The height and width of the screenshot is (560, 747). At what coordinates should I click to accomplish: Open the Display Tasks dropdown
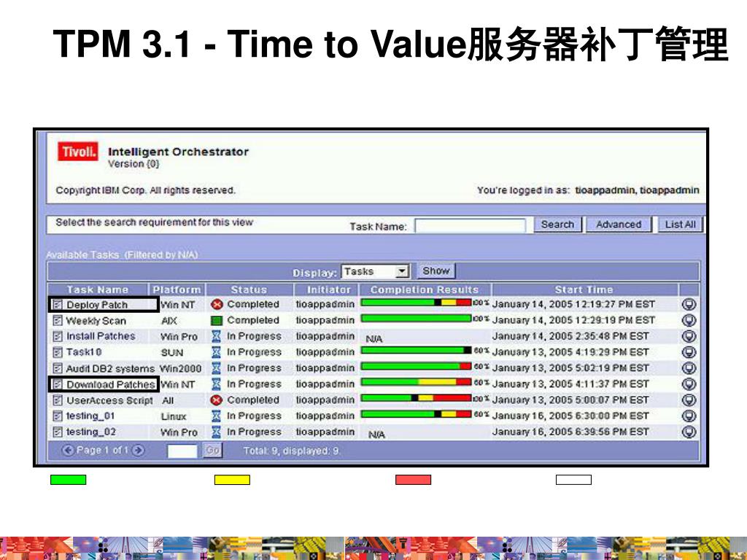pyautogui.click(x=376, y=271)
